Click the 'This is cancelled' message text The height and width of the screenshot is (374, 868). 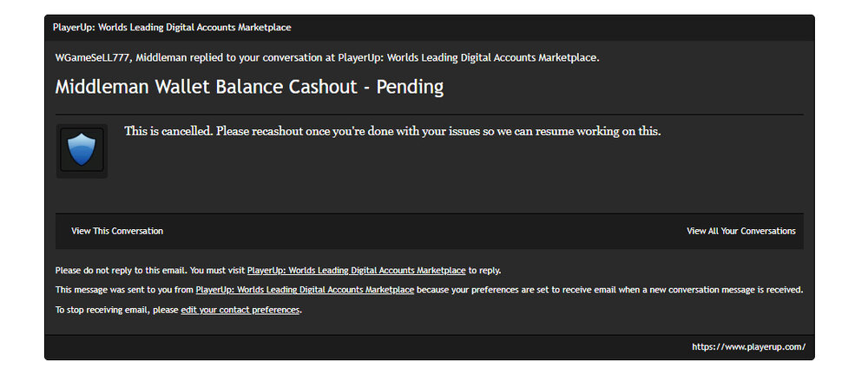point(392,132)
